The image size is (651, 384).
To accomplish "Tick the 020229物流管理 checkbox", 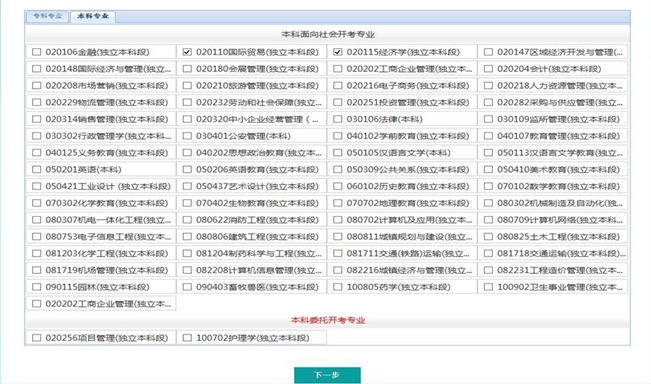I will point(37,102).
